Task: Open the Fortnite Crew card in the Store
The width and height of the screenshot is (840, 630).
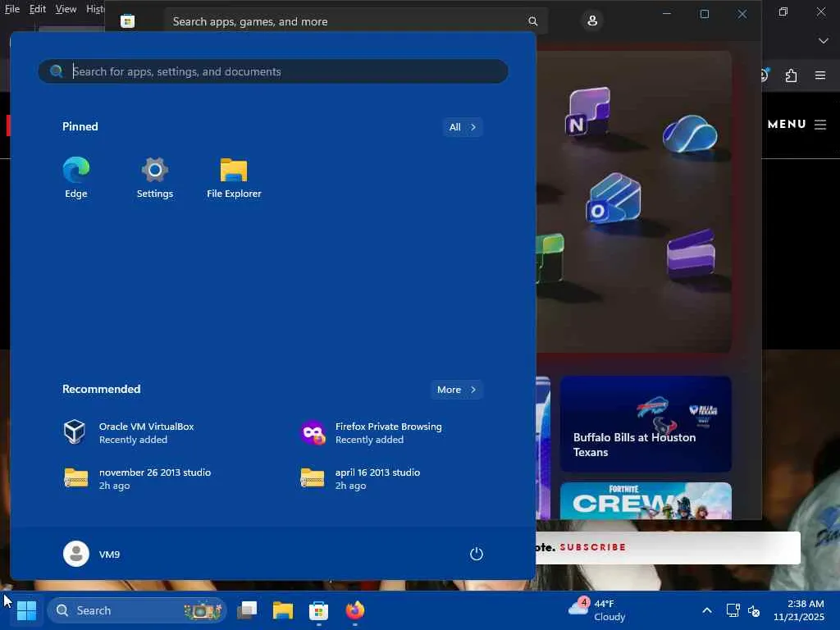Action: (646, 501)
